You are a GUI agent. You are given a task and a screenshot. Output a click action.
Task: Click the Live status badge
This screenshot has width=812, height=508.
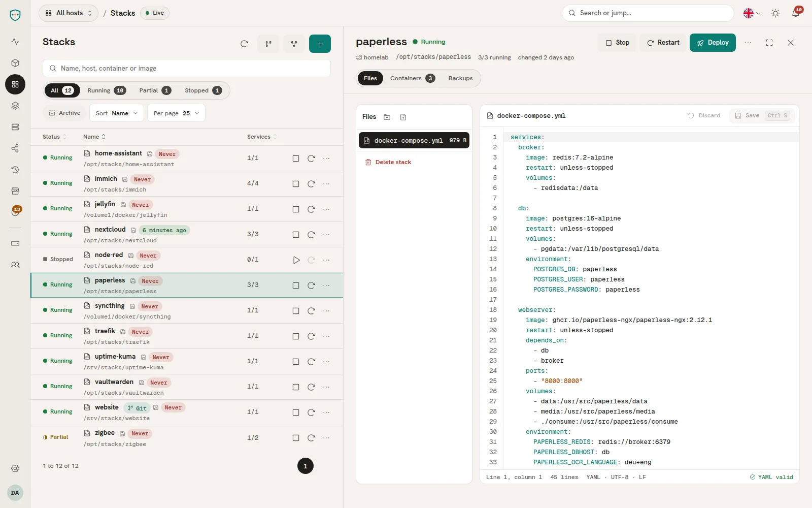pyautogui.click(x=155, y=13)
